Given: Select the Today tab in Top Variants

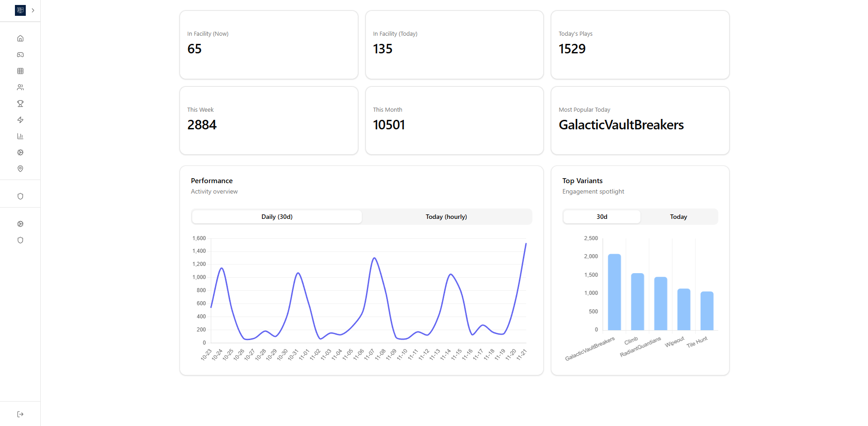Looking at the screenshot, I should coord(678,217).
